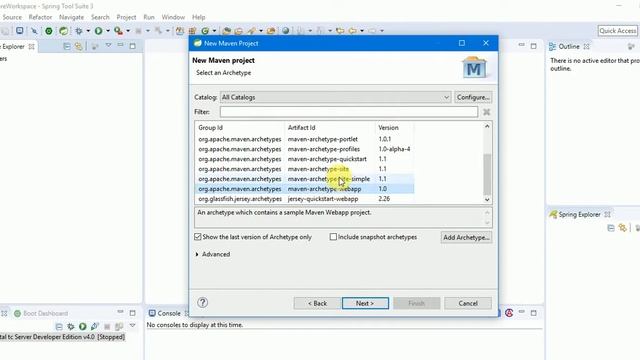Open External Tools dropdown arrow
Image resolution: width=640 pixels, height=360 pixels.
(x=128, y=31)
